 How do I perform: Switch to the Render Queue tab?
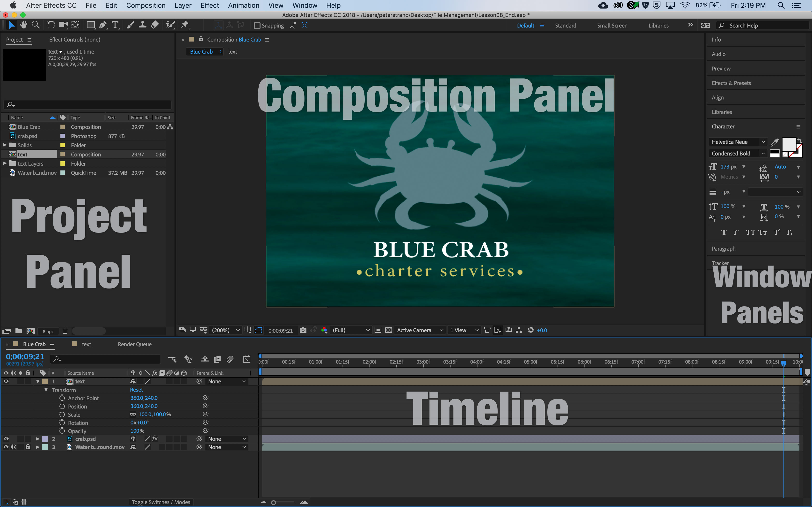135,344
